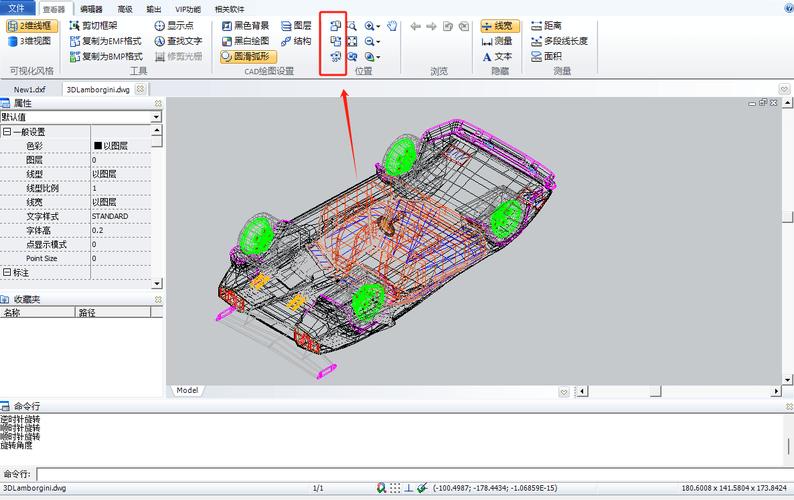Toggle 黑色背景 black background
Image resolution: width=794 pixels, height=500 pixels.
pos(246,25)
